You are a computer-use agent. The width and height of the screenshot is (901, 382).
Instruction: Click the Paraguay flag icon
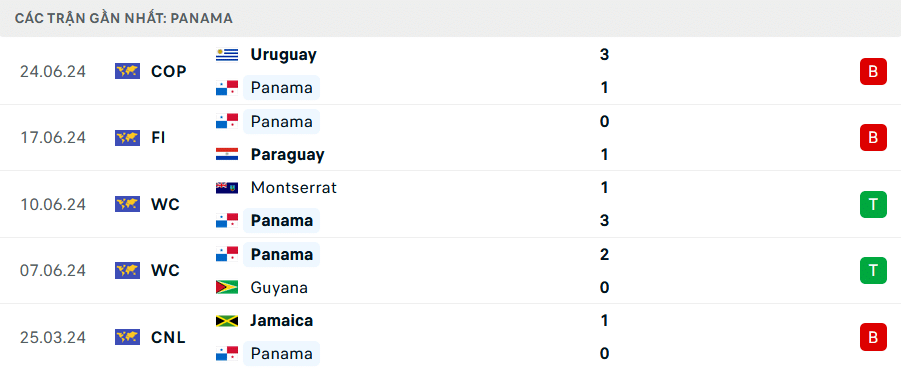227,155
